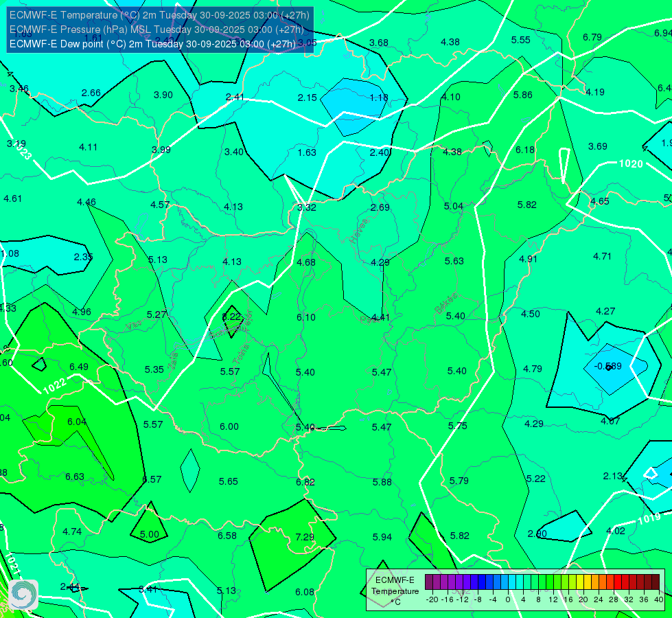Click the 7.29 temperature value

pos(305,537)
